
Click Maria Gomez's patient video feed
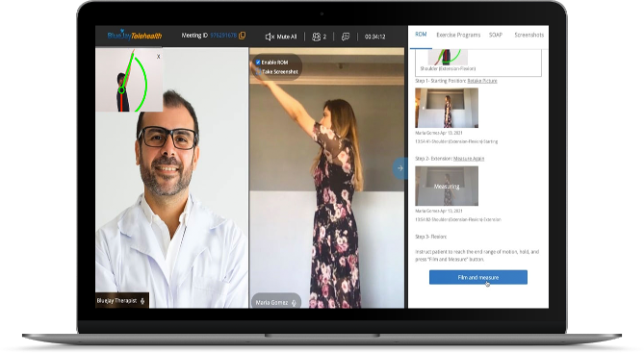click(327, 178)
